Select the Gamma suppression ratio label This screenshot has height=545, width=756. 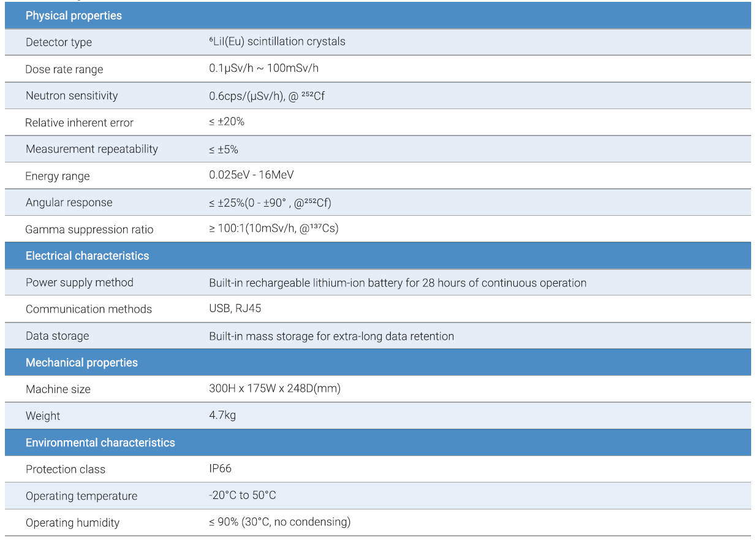point(89,229)
